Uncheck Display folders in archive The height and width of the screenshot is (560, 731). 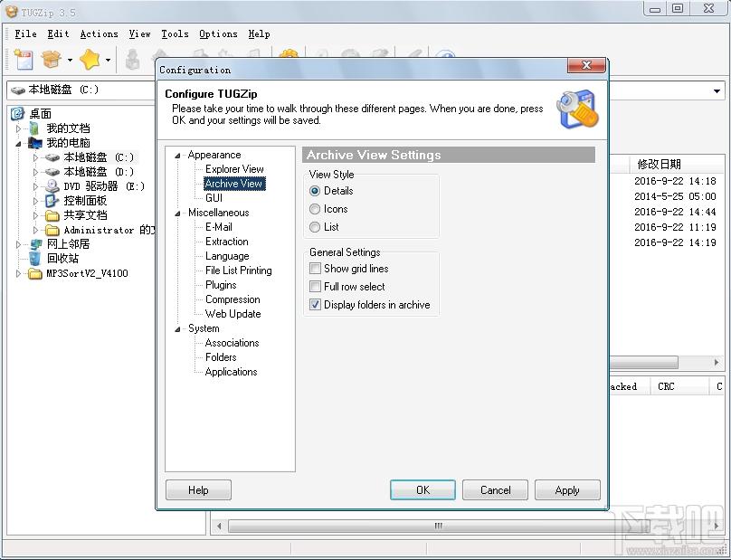click(315, 305)
